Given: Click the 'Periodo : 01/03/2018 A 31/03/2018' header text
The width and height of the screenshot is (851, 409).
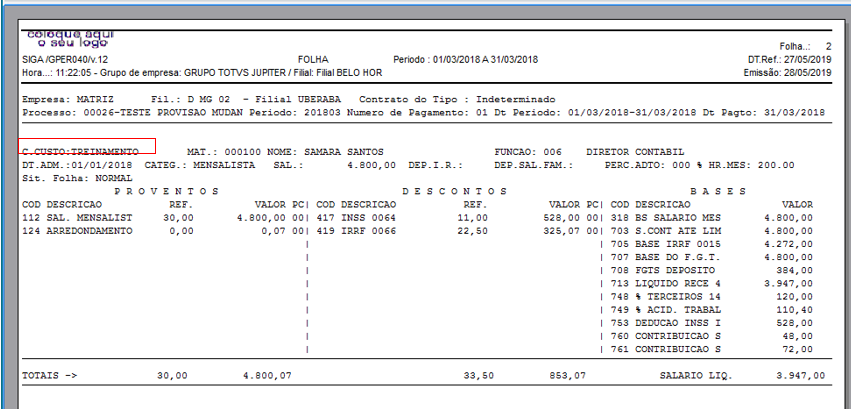Looking at the screenshot, I should 465,60.
